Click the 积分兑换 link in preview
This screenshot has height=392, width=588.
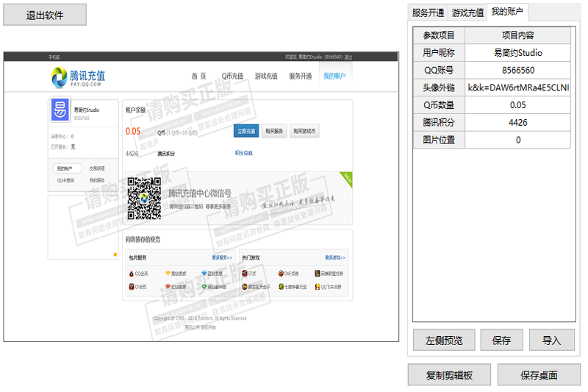pos(244,153)
